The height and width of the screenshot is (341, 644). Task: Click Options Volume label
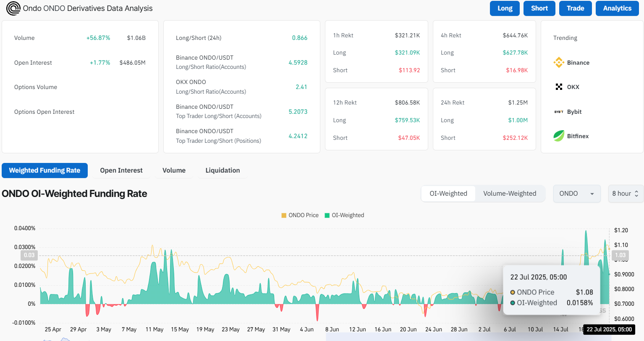point(36,87)
